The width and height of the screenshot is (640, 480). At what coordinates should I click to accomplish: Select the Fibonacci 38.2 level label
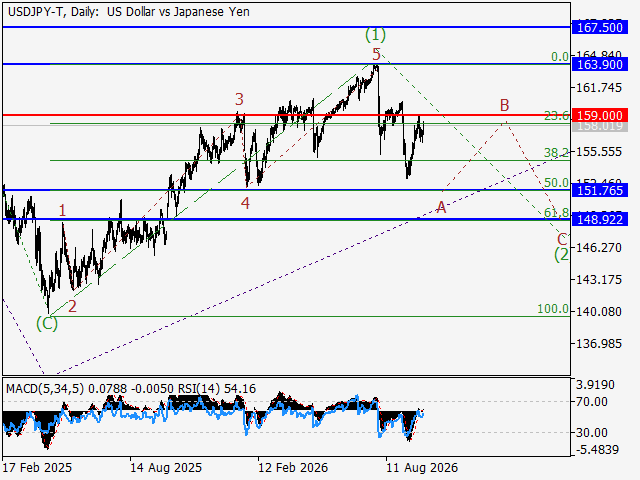[557, 153]
